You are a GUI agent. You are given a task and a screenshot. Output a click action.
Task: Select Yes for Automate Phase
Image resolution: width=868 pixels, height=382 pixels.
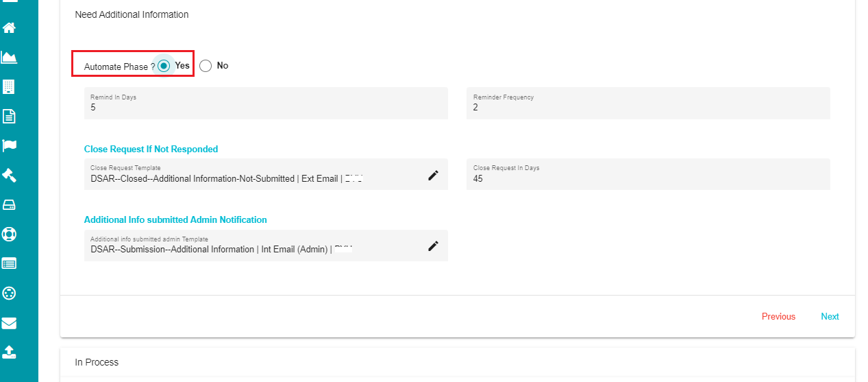(164, 66)
